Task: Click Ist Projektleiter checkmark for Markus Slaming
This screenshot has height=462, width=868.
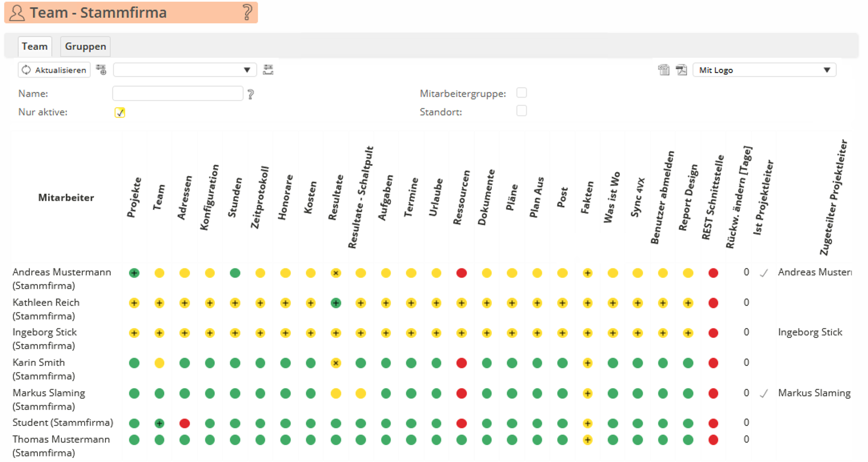Action: coord(764,394)
